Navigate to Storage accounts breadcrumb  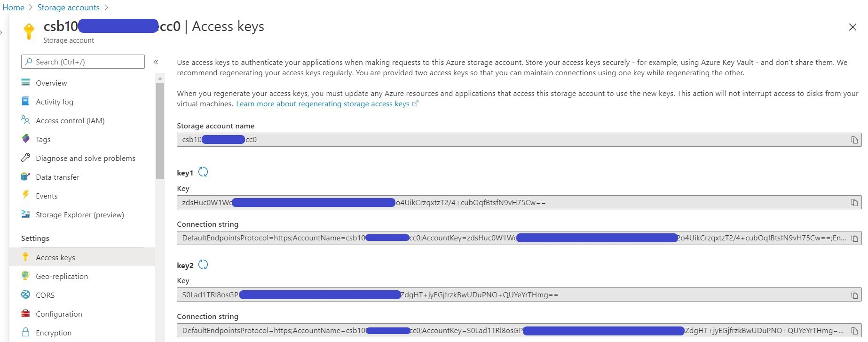point(68,8)
